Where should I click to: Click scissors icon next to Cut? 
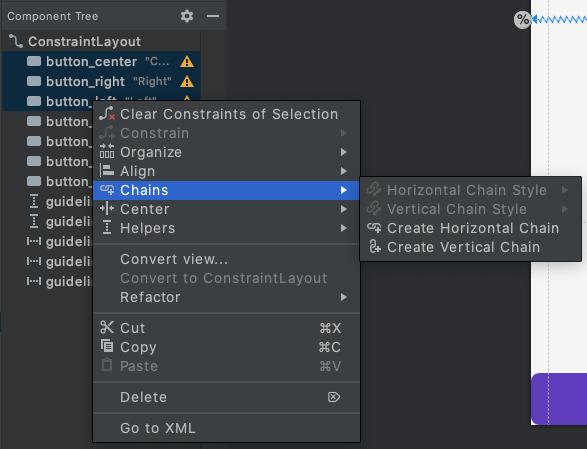click(107, 327)
